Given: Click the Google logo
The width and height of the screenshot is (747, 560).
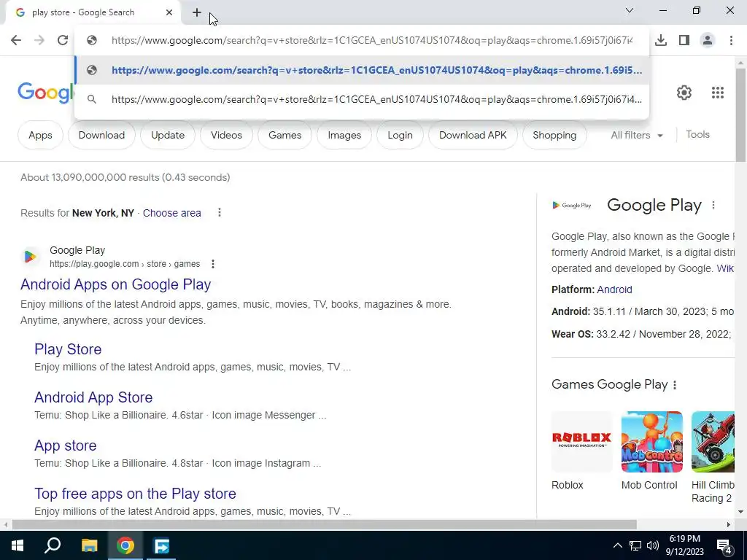Looking at the screenshot, I should click(46, 93).
